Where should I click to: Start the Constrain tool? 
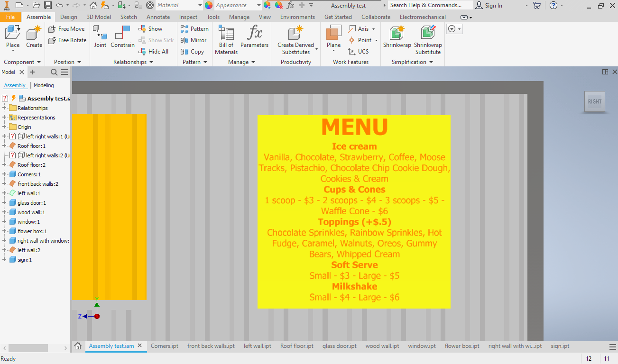tap(123, 37)
